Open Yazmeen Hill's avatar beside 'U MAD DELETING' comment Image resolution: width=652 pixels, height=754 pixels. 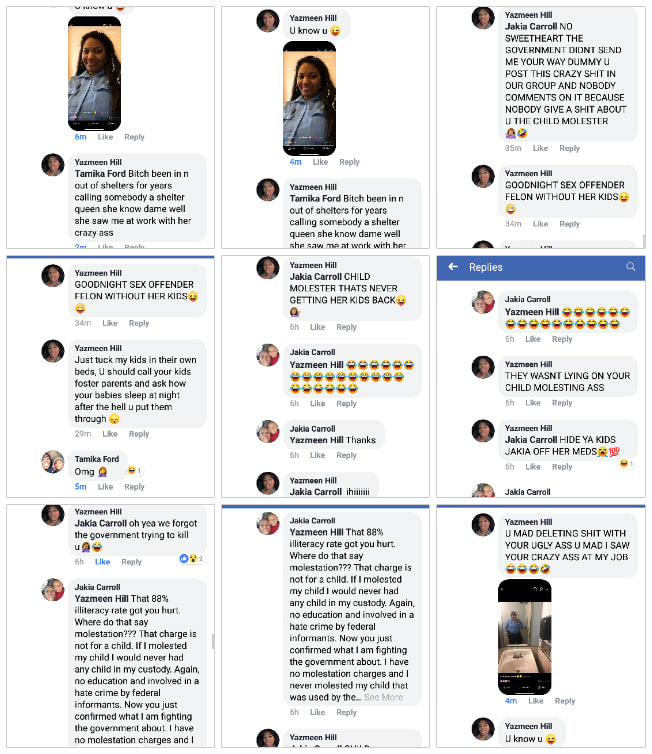pos(483,525)
